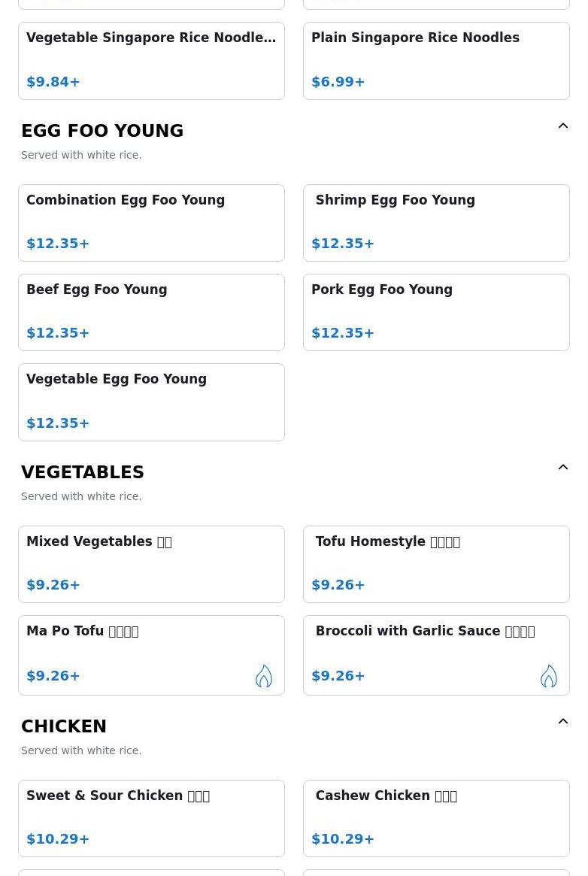This screenshot has width=588, height=876.
Task: Select Shrimp Egg Foo Young
Action: pyautogui.click(x=436, y=223)
